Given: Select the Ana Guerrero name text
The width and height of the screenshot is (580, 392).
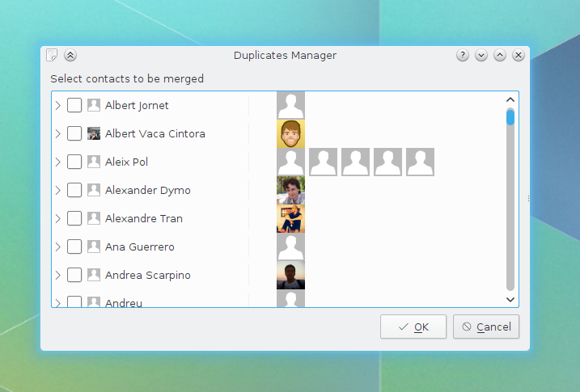Looking at the screenshot, I should (x=139, y=247).
